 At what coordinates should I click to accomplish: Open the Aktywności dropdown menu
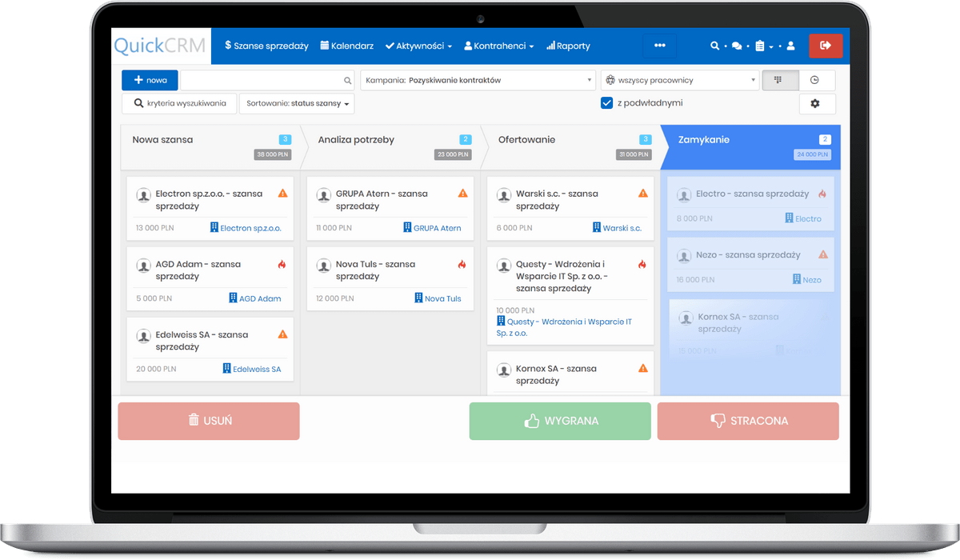click(418, 46)
